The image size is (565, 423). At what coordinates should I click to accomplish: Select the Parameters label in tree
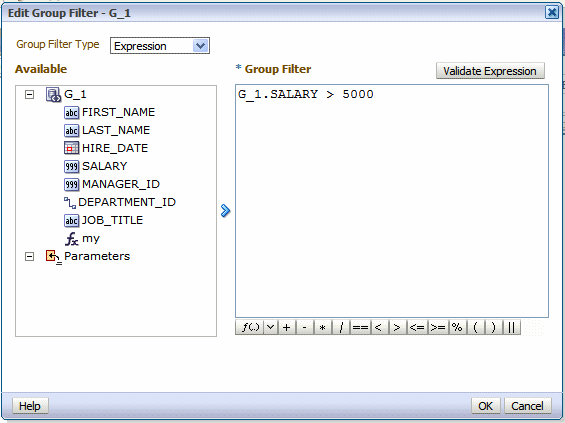tap(97, 256)
